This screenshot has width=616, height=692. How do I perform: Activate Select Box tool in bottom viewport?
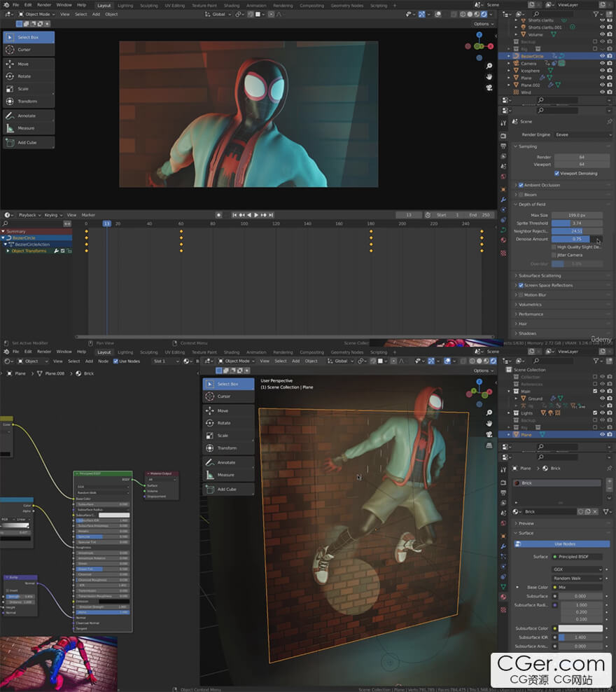pos(228,384)
